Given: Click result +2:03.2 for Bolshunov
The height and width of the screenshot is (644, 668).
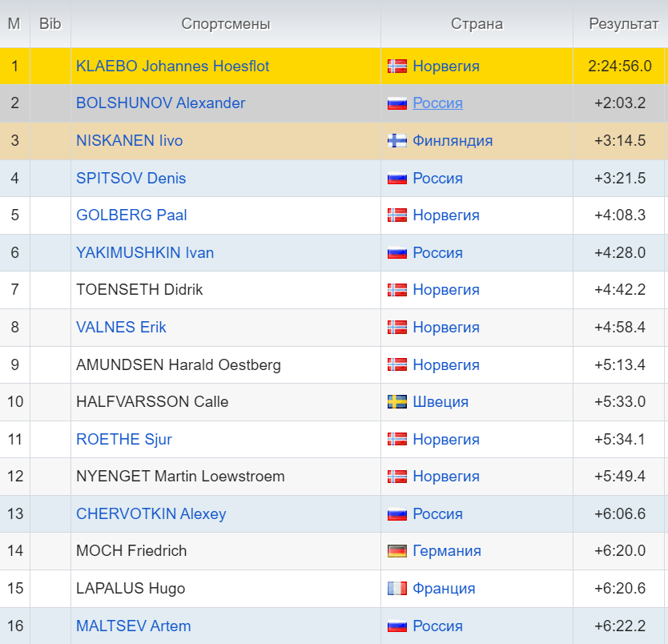Looking at the screenshot, I should click(620, 103).
